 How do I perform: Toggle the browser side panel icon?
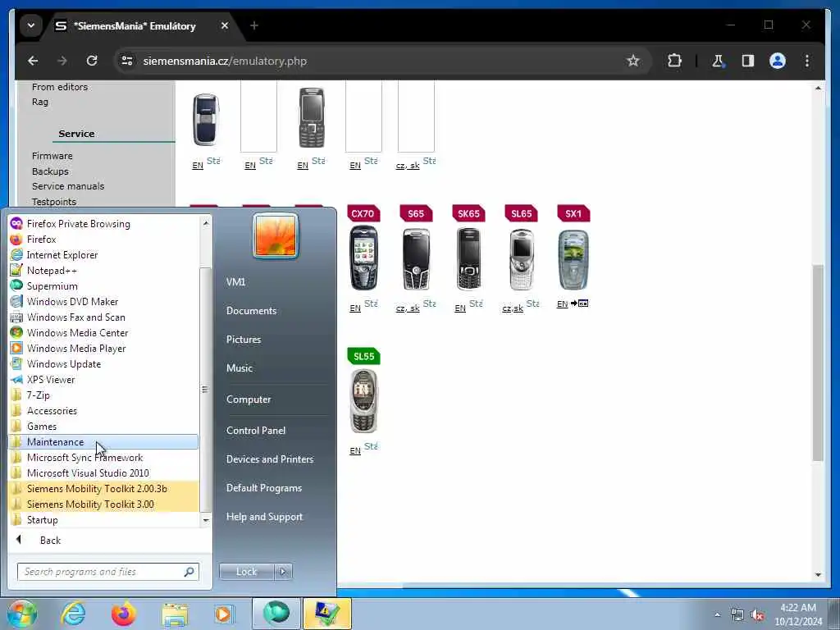(748, 61)
